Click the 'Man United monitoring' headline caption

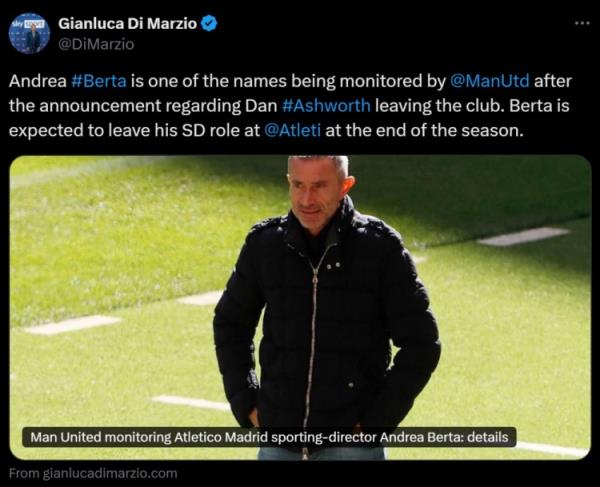(269, 437)
